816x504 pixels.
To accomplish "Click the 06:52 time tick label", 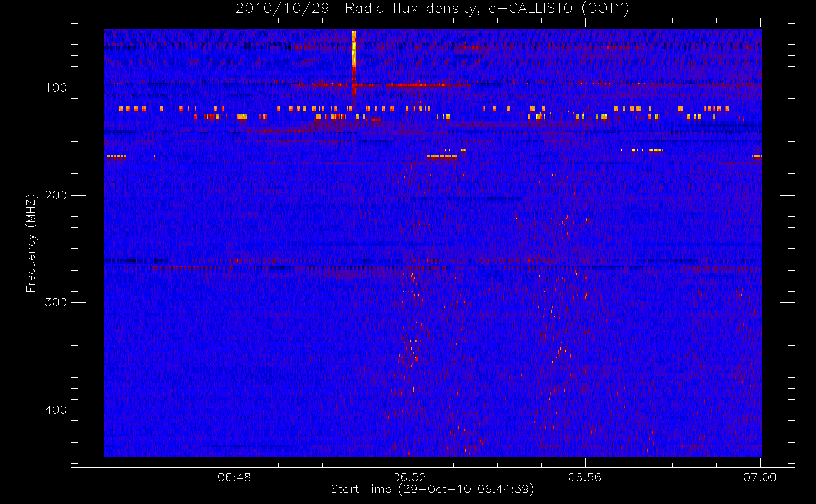I will [x=410, y=477].
